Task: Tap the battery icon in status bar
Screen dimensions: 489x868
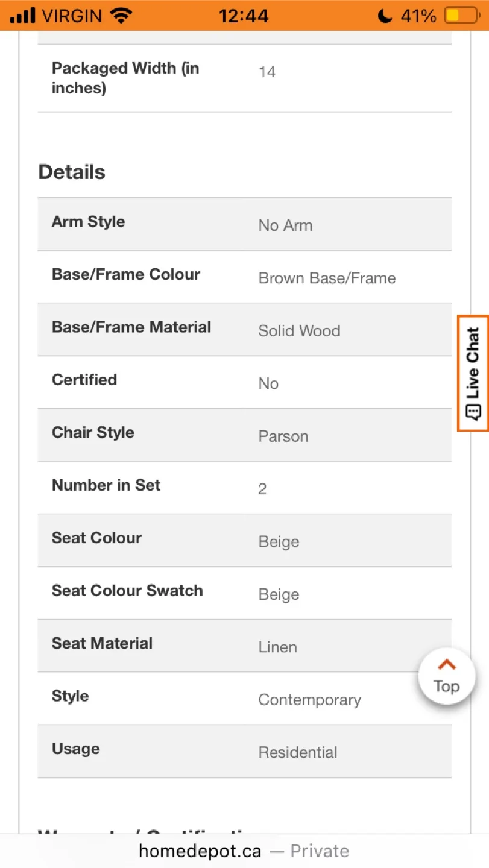Action: tap(460, 16)
